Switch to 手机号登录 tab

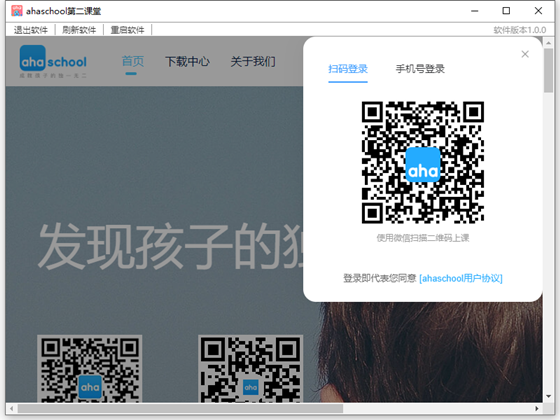(420, 69)
